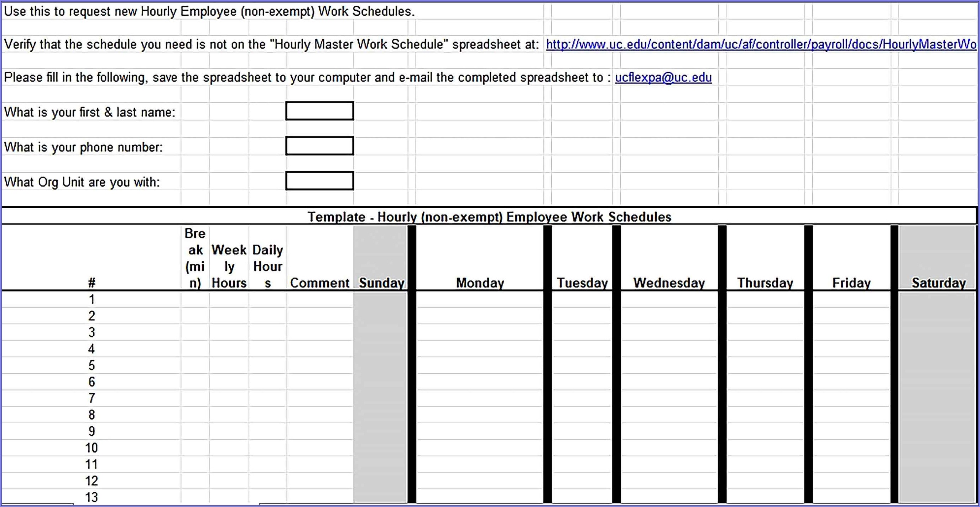
Task: Select the Thursday header cell
Action: pyautogui.click(x=765, y=283)
